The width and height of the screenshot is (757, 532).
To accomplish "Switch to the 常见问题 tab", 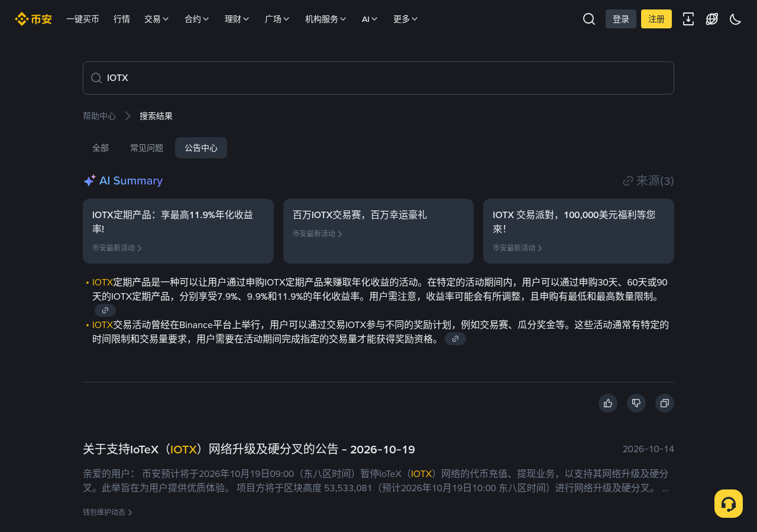I will click(147, 148).
